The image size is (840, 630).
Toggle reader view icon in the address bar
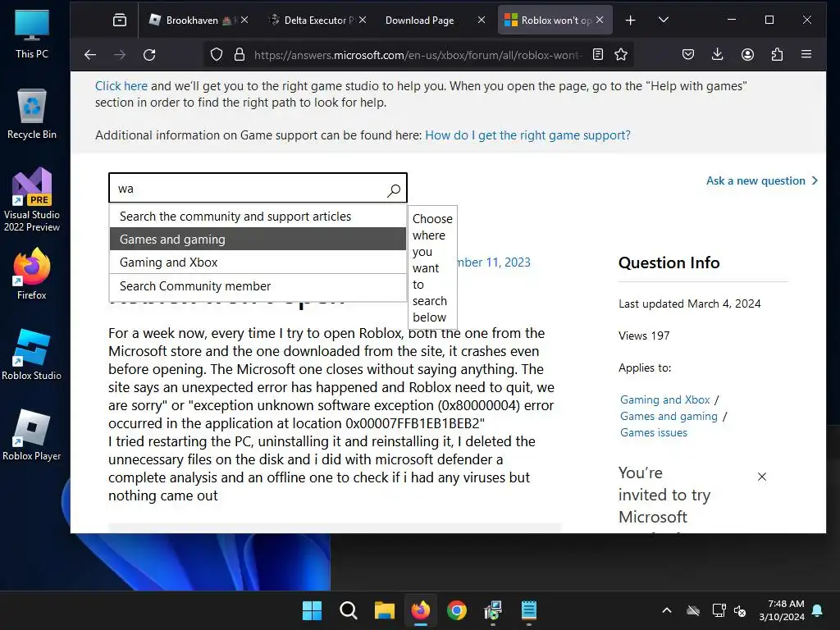pyautogui.click(x=598, y=55)
